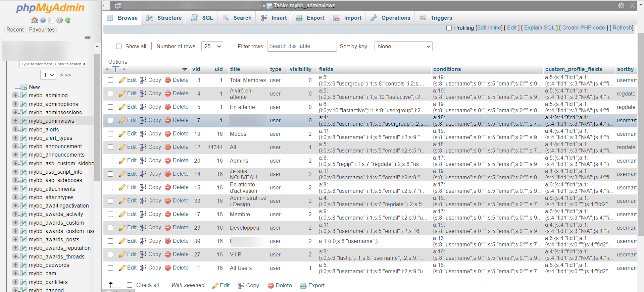Screen dimensions: 644x292
Task: Toggle the Profiling checkbox
Action: [x=449, y=28]
